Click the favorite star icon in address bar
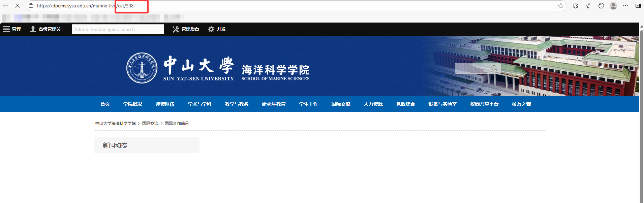The image size is (644, 203). coord(560,6)
